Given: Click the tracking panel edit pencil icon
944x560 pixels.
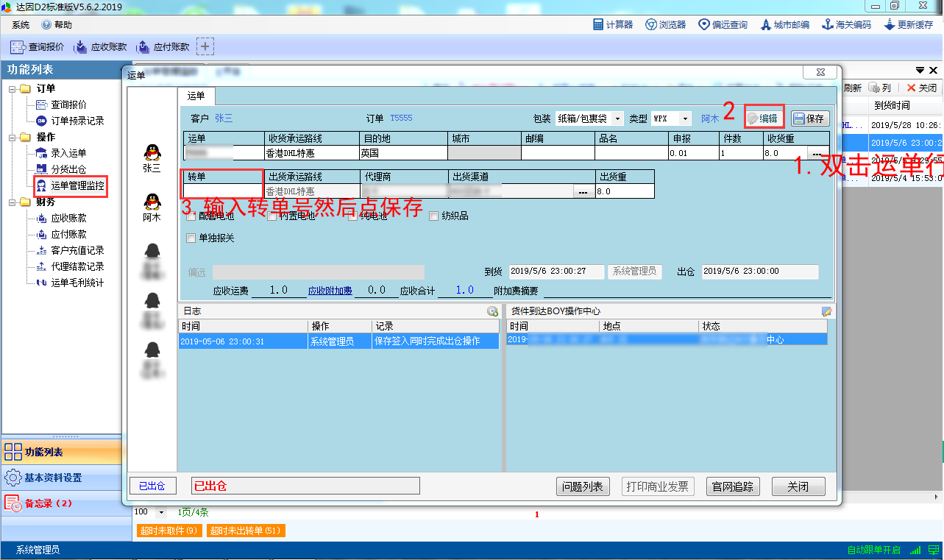Looking at the screenshot, I should (826, 312).
